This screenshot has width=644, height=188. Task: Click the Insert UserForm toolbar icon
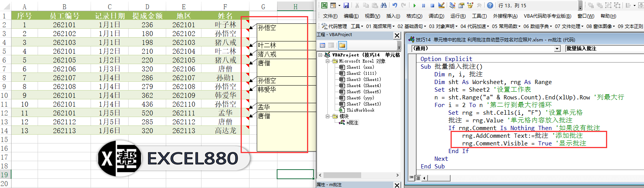(333, 5)
